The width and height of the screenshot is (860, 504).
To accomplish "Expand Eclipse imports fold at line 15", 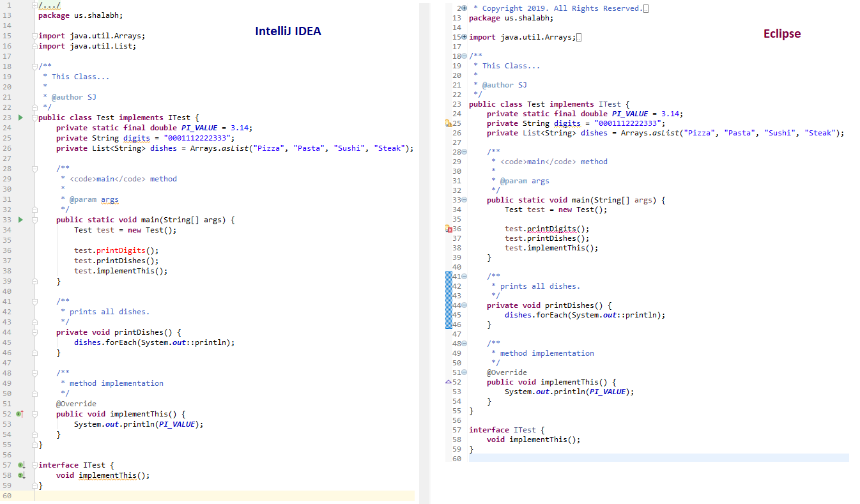I will pos(465,37).
